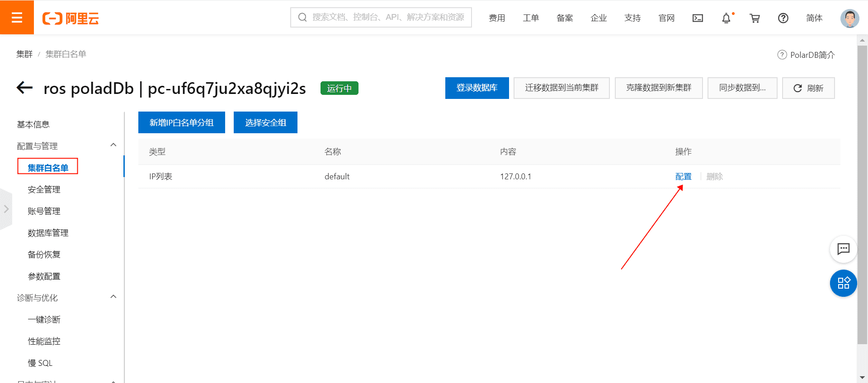Image resolution: width=868 pixels, height=383 pixels.
Task: Go to 集群 breadcrumb
Action: tap(24, 54)
